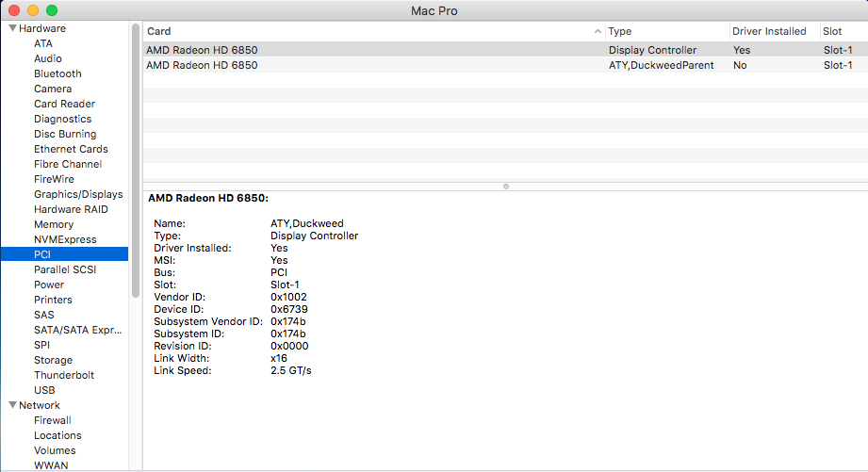Screen dimensions: 868x472
Task: Select Volumes under Network
Action: tap(55, 450)
